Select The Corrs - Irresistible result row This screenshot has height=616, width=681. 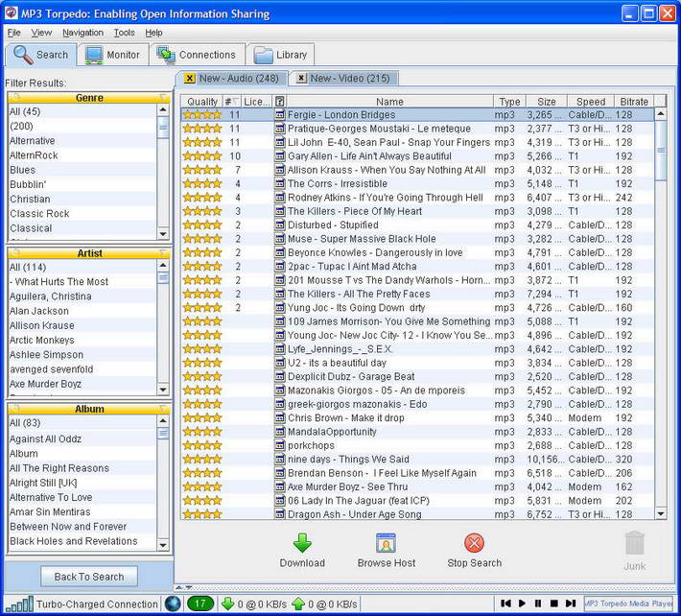(417, 184)
